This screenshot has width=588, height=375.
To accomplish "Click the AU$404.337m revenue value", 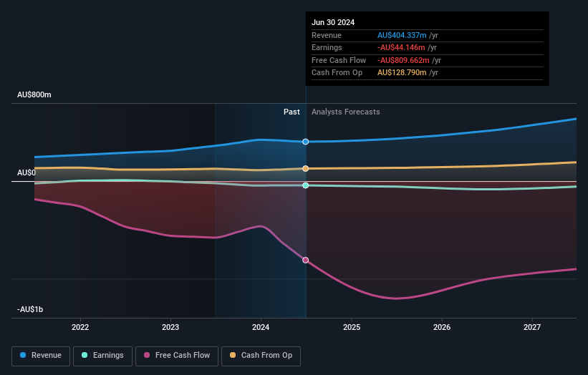I will (402, 35).
